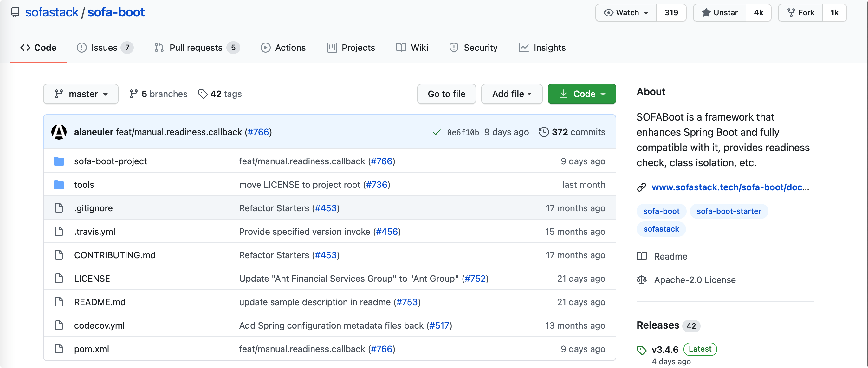Select the sofa-boot-starter topic tag
The image size is (868, 368).
[729, 211]
